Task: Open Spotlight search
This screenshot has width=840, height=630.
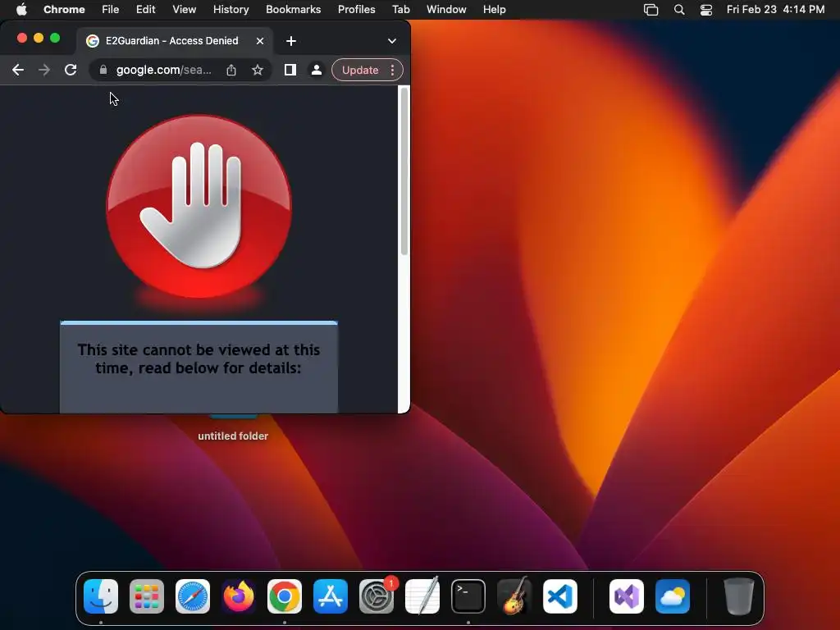Action: (x=678, y=10)
